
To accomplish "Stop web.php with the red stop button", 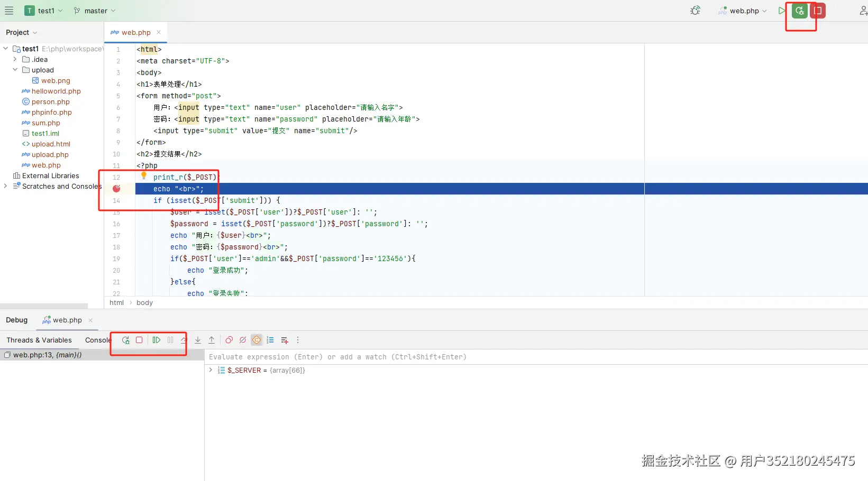I will tap(818, 11).
